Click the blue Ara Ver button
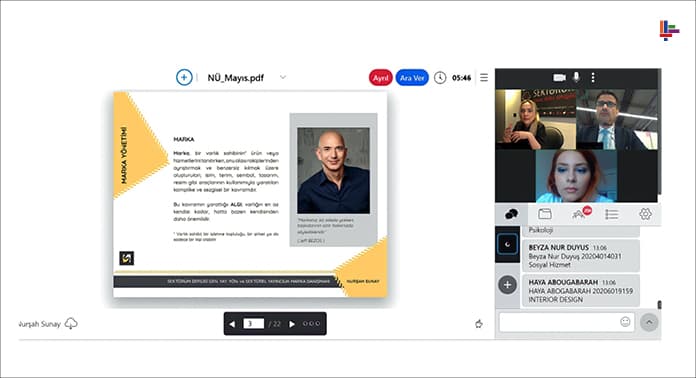This screenshot has width=696, height=378. point(412,78)
